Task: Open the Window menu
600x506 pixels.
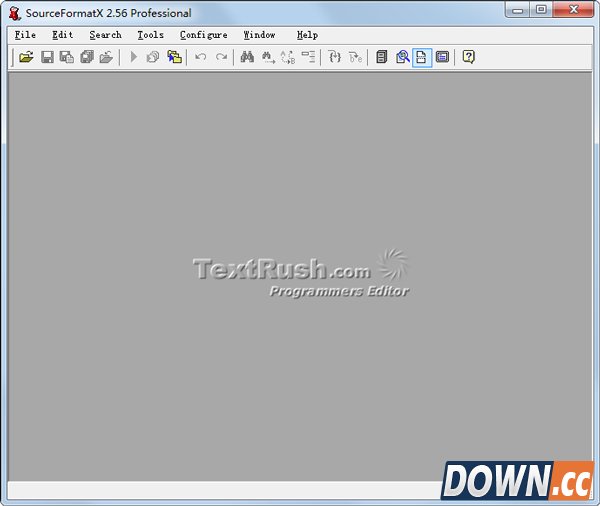Action: coord(259,35)
